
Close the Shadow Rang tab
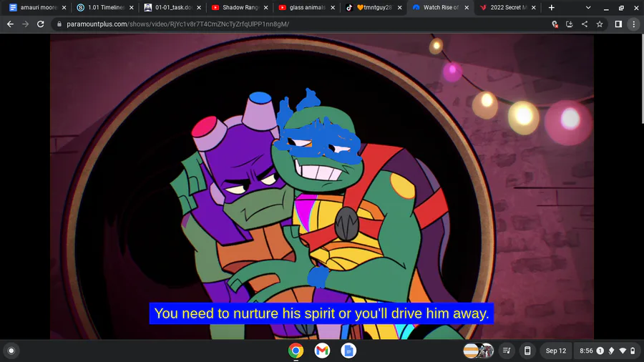[265, 7]
